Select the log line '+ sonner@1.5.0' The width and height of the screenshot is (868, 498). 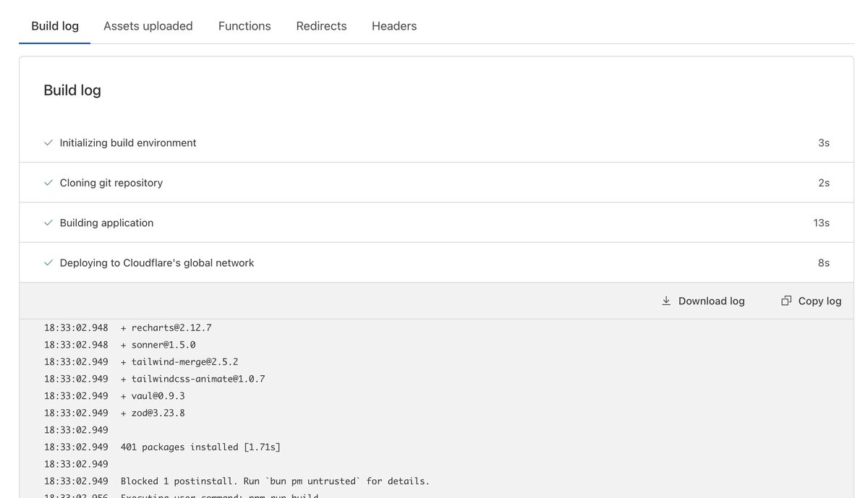(158, 345)
